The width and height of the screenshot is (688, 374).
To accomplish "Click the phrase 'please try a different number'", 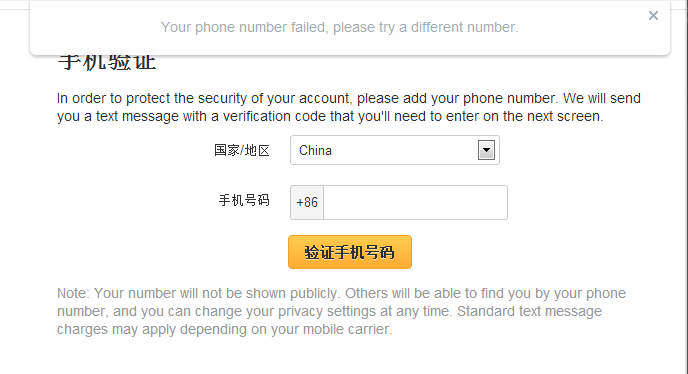I will [426, 27].
